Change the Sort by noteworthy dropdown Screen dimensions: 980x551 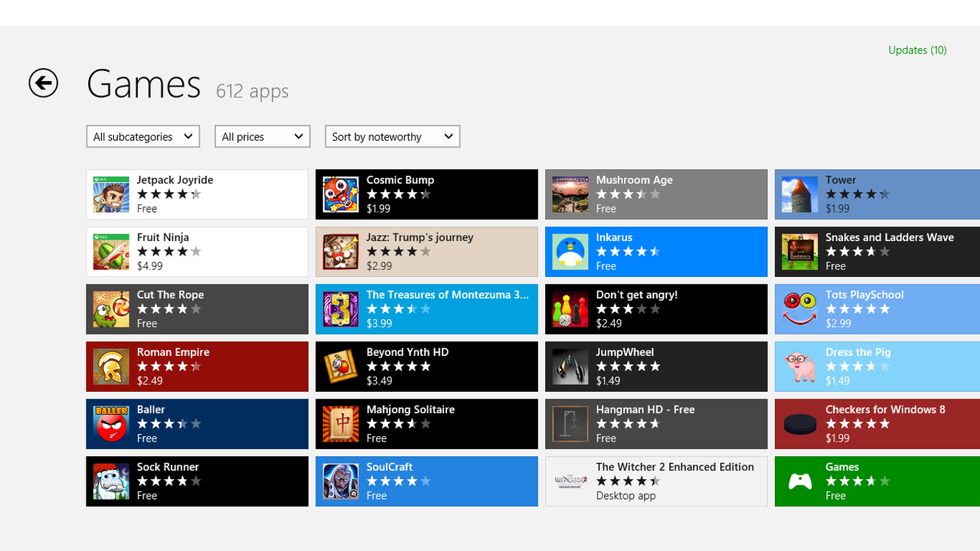[393, 136]
